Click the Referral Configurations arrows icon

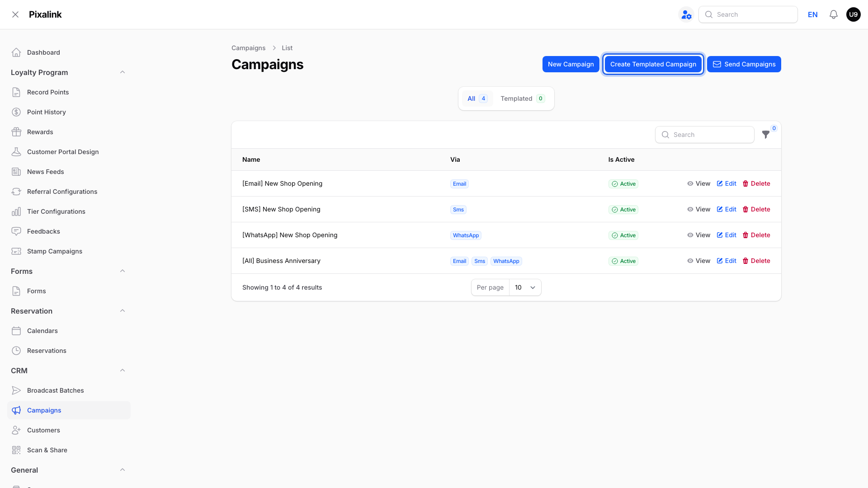16,192
